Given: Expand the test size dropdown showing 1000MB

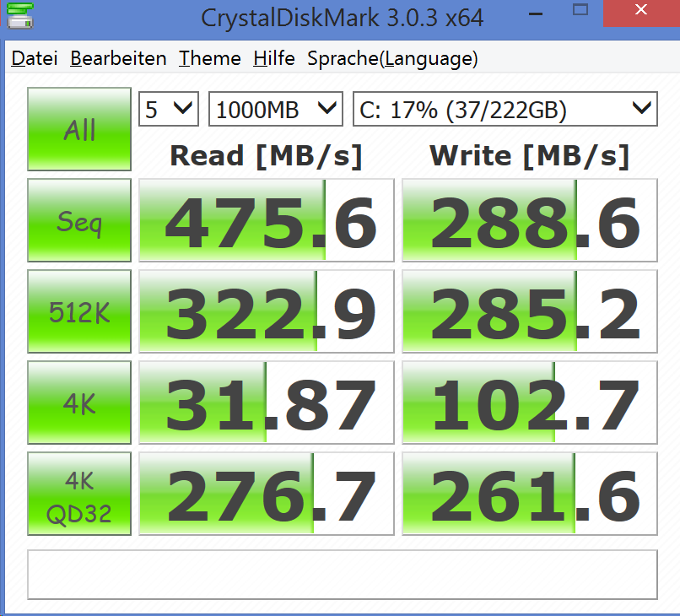Looking at the screenshot, I should click(x=276, y=109).
